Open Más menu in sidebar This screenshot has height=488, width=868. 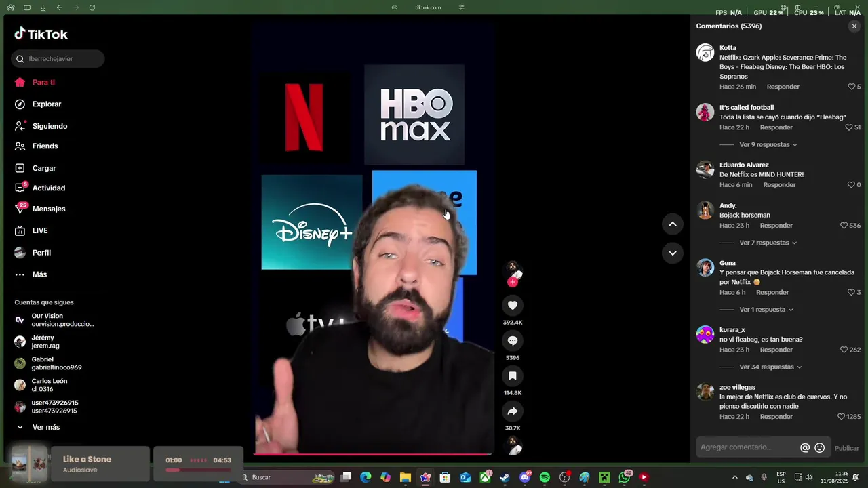(39, 274)
